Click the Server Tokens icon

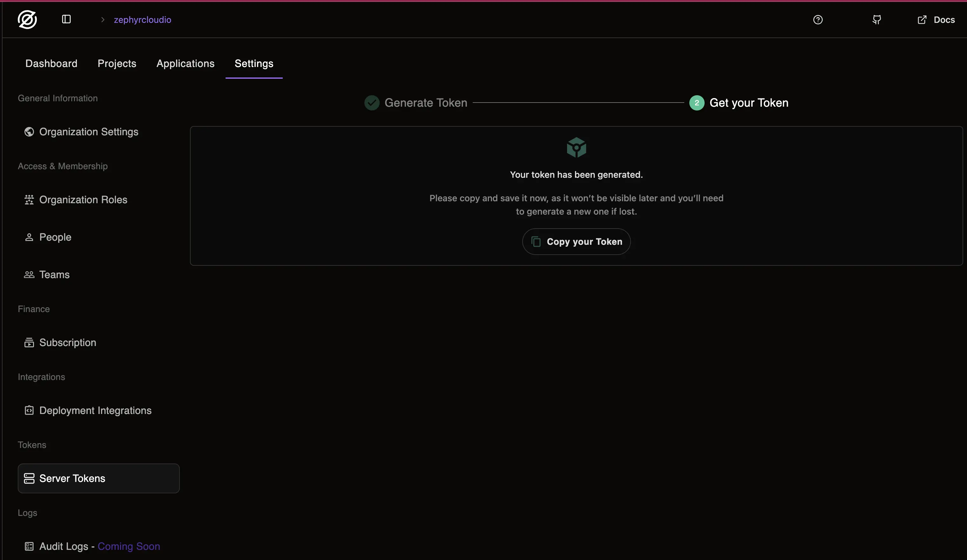tap(29, 478)
